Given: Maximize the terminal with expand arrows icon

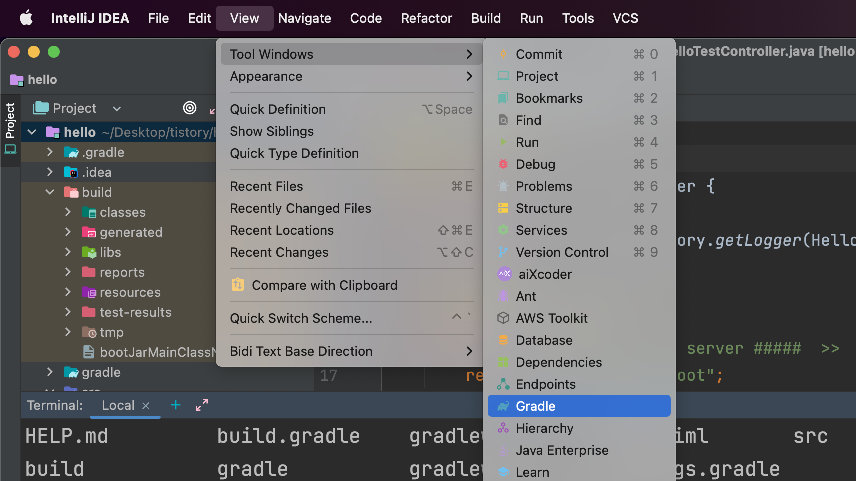Looking at the screenshot, I should coord(202,405).
